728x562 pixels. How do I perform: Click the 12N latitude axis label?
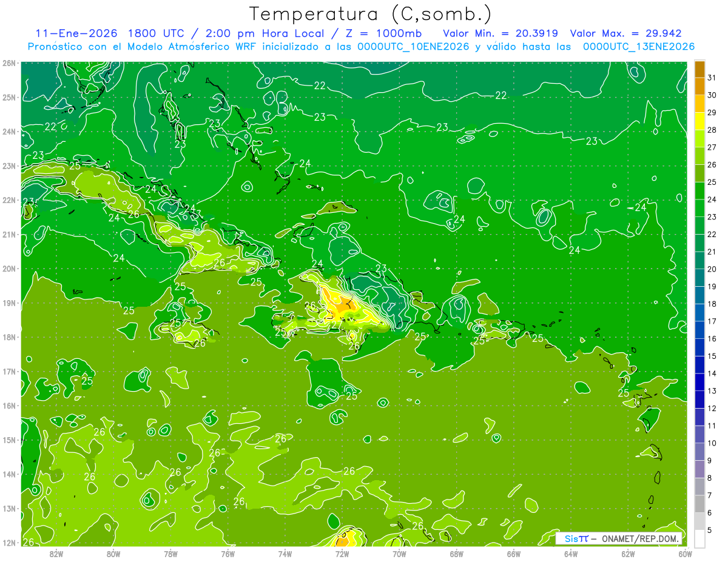(9, 543)
